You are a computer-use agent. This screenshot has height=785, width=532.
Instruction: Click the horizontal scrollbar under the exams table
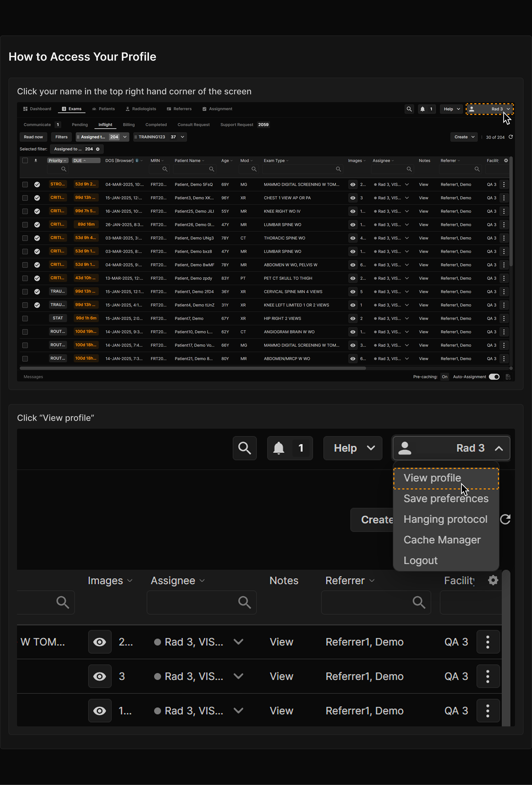coord(192,368)
